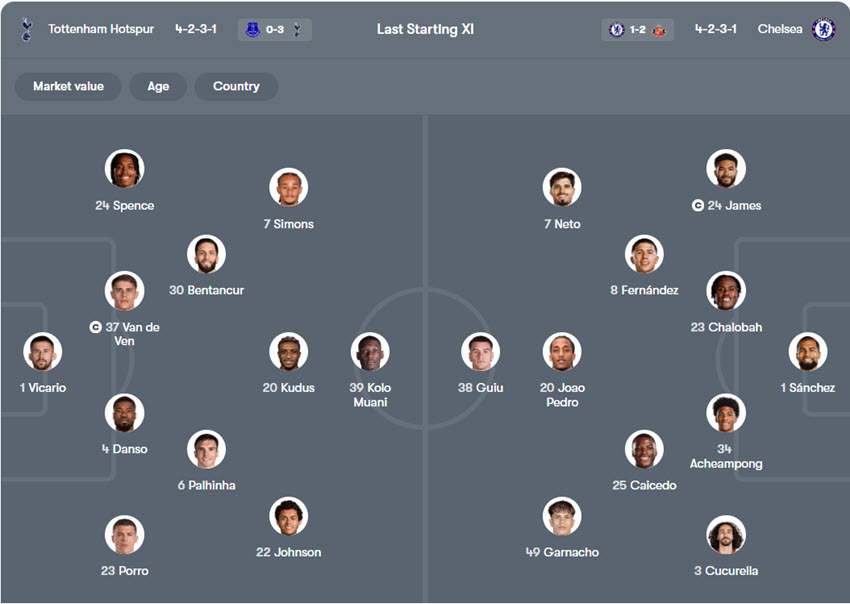Select Kudus player photo

click(x=288, y=352)
